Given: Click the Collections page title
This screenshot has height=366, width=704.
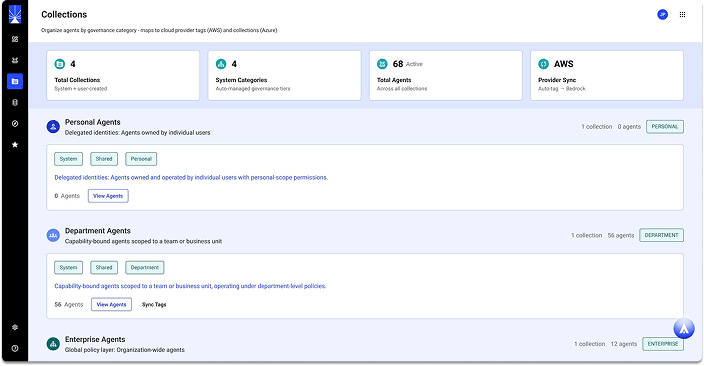Looking at the screenshot, I should (x=64, y=14).
